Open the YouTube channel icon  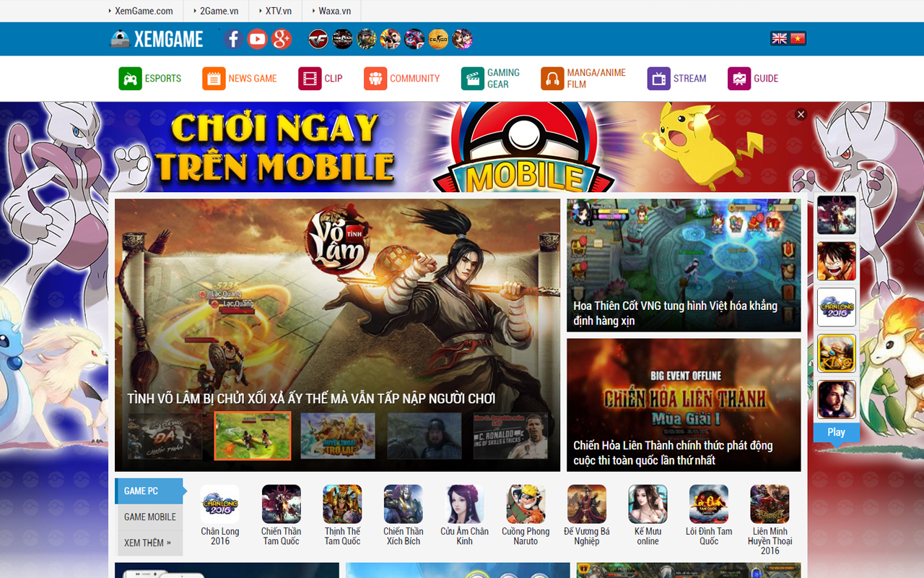point(257,39)
